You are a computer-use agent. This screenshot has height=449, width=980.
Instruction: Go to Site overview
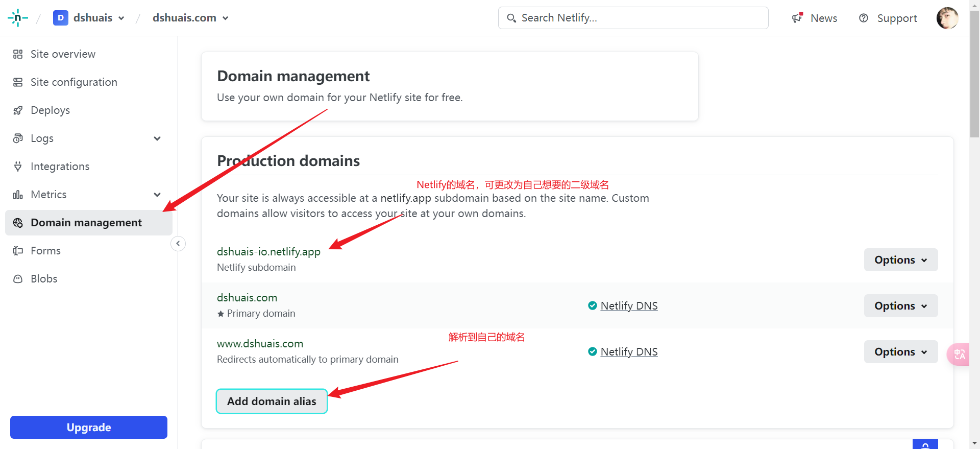(63, 54)
